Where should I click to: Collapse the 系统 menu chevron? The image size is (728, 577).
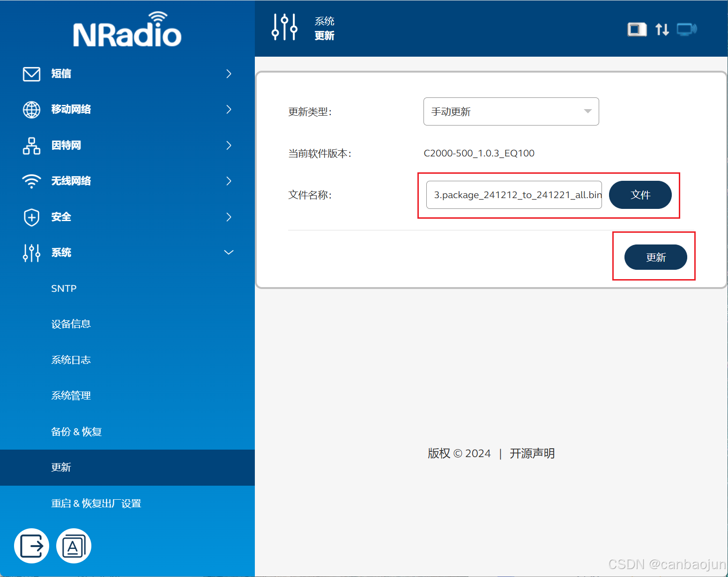tap(229, 252)
